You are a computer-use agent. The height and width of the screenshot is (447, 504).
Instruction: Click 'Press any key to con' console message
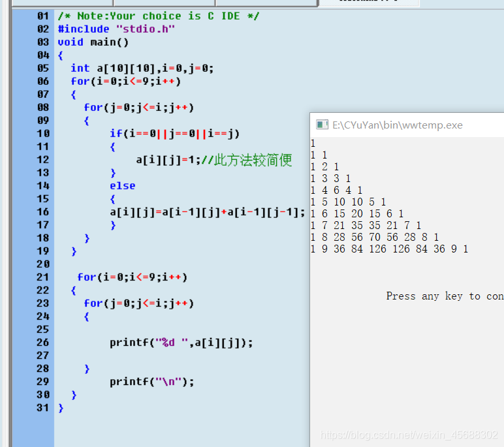pos(445,296)
